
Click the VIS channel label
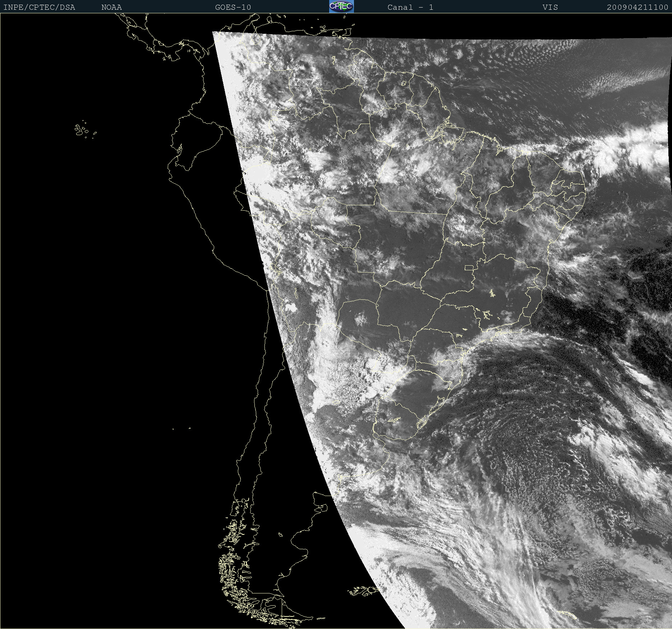(x=550, y=7)
